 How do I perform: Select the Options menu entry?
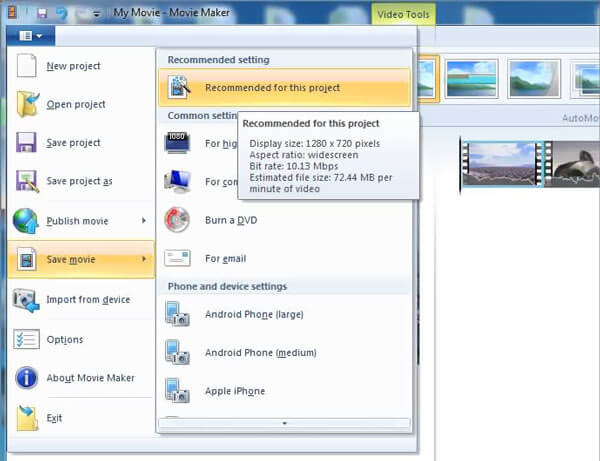click(x=81, y=339)
